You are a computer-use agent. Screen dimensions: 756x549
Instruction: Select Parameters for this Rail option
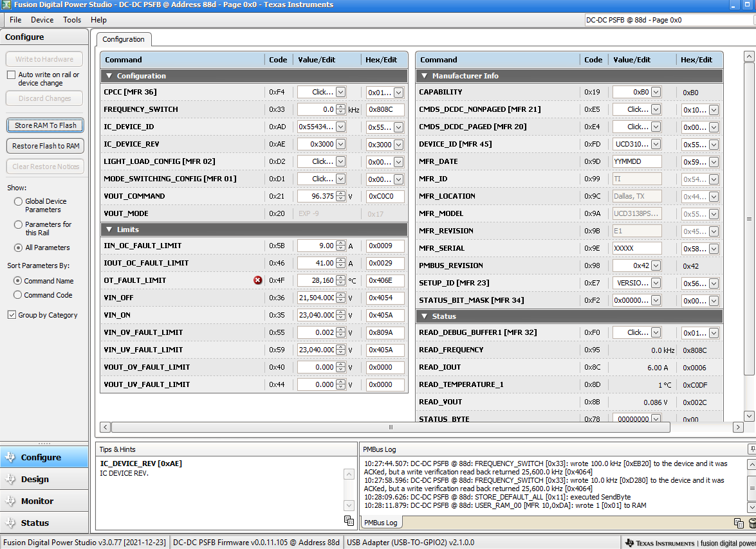point(18,224)
